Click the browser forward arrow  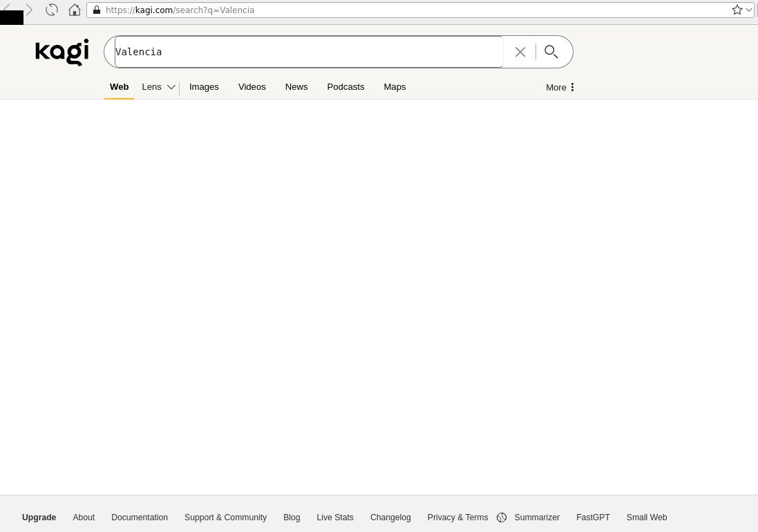coord(30,10)
